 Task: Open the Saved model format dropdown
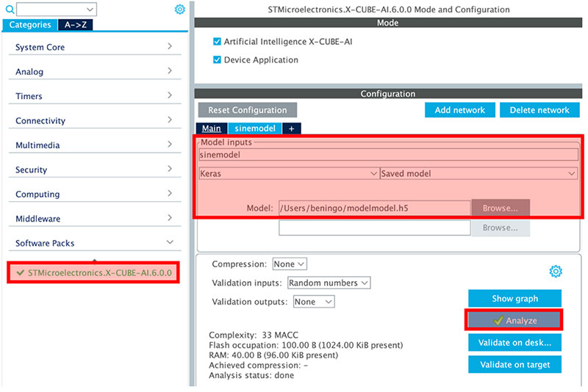pyautogui.click(x=478, y=173)
